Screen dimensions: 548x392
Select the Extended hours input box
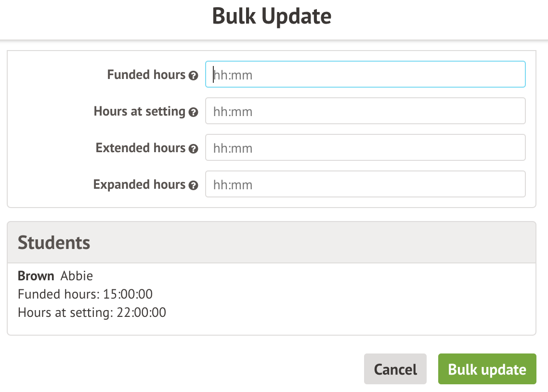(x=365, y=148)
